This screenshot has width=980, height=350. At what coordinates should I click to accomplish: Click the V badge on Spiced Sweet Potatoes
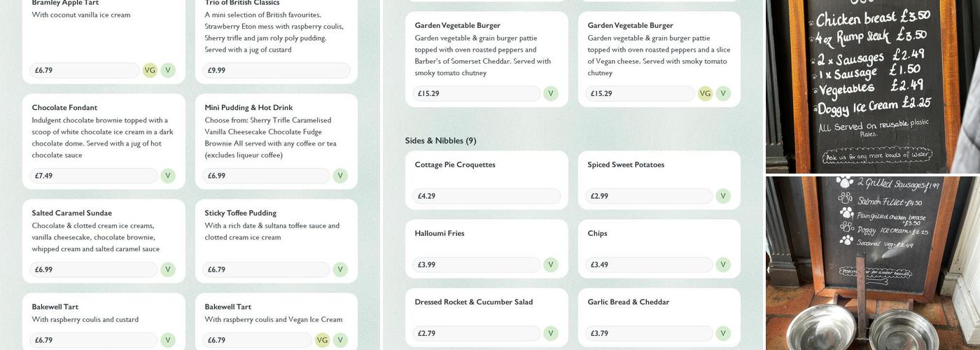click(x=723, y=196)
